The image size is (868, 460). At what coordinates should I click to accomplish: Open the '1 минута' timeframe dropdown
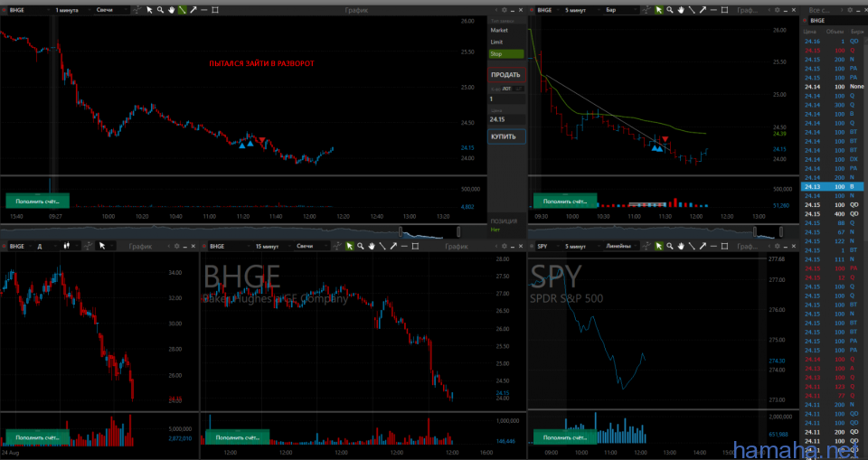tap(72, 10)
